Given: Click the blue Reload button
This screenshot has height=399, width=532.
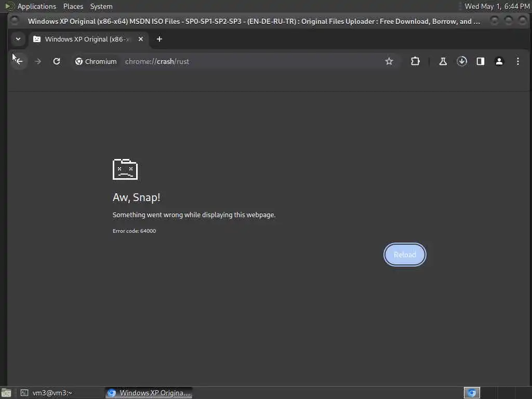Looking at the screenshot, I should (405, 255).
